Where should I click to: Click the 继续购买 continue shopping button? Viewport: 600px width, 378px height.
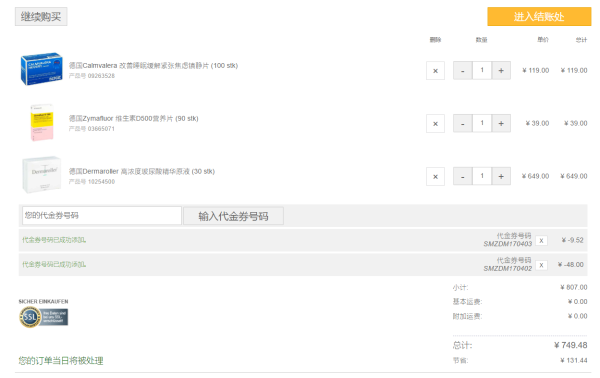tap(41, 17)
